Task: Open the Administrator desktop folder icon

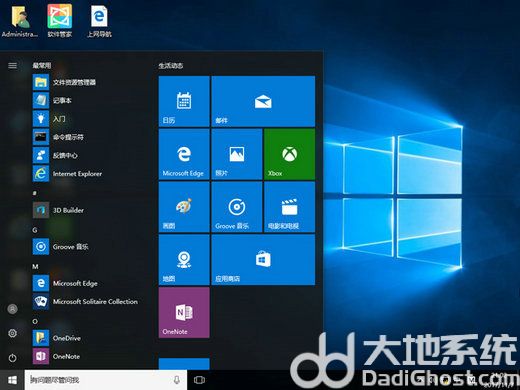Action: 20,21
